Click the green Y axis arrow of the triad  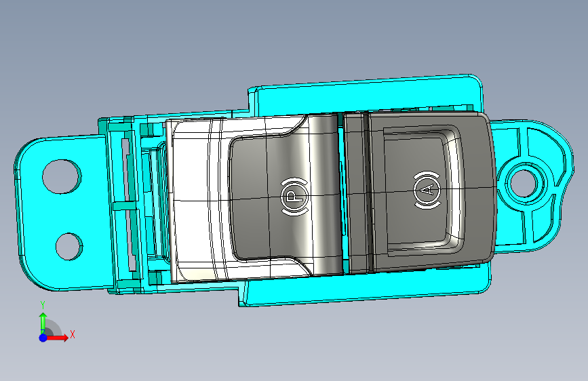coord(43,322)
